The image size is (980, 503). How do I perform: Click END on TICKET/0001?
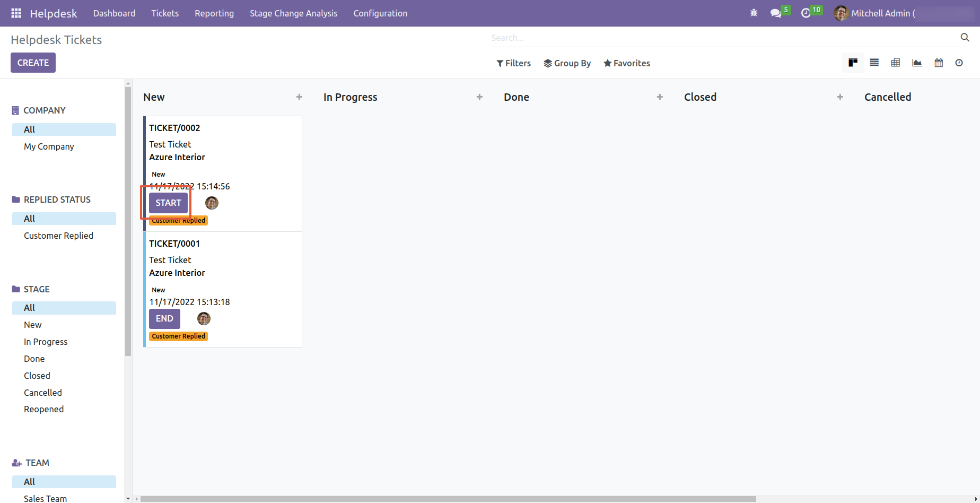tap(164, 318)
